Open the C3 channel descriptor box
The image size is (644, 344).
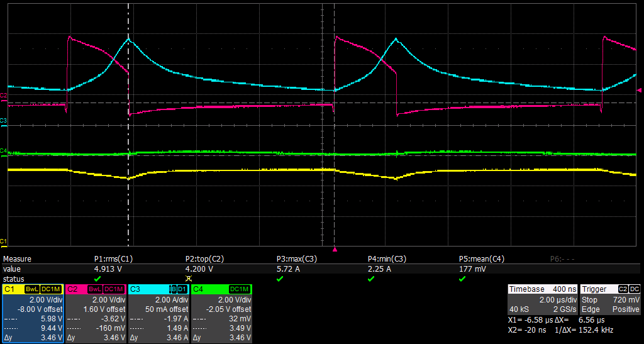coord(158,313)
